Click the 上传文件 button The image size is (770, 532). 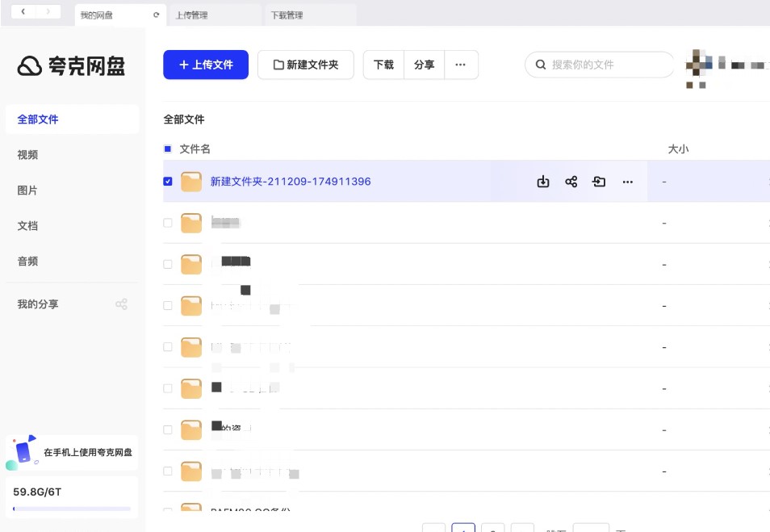coord(206,65)
